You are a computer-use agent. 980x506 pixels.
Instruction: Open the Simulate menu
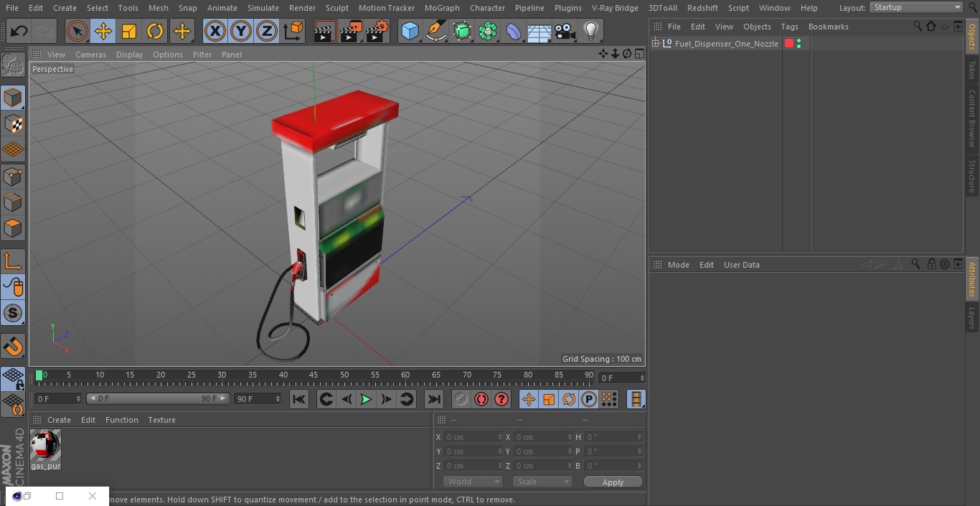click(x=263, y=8)
